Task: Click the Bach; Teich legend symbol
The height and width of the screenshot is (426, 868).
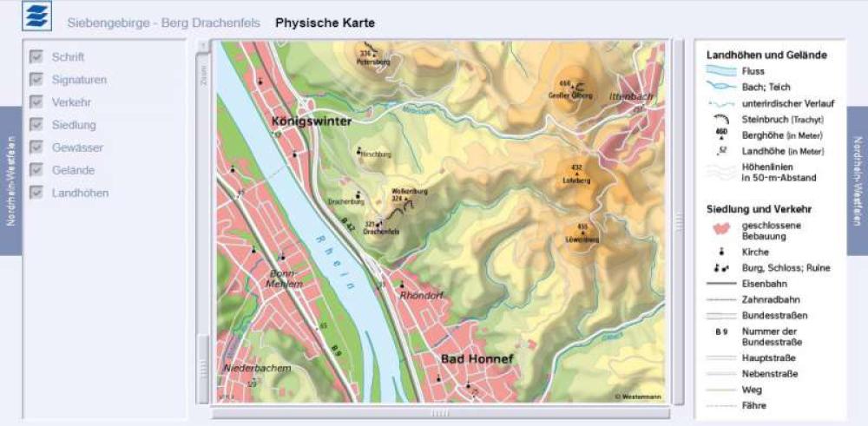Action: point(721,86)
